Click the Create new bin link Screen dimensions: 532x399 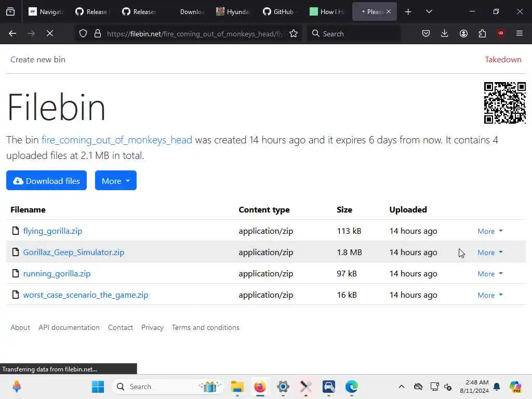point(37,59)
